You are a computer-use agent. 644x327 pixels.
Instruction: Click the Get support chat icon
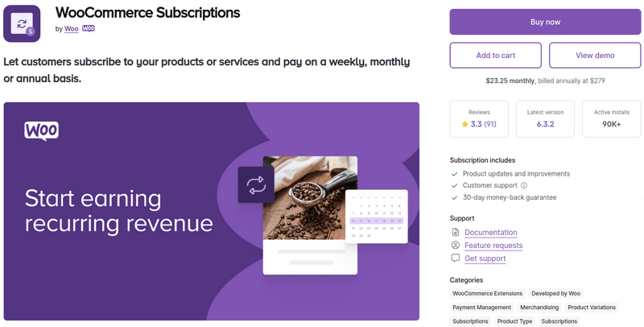456,258
